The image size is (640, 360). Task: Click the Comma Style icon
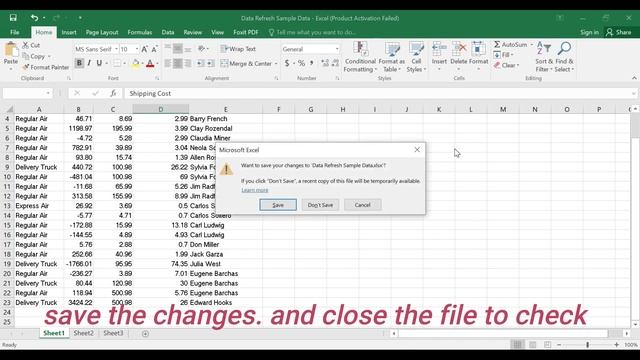[311, 63]
